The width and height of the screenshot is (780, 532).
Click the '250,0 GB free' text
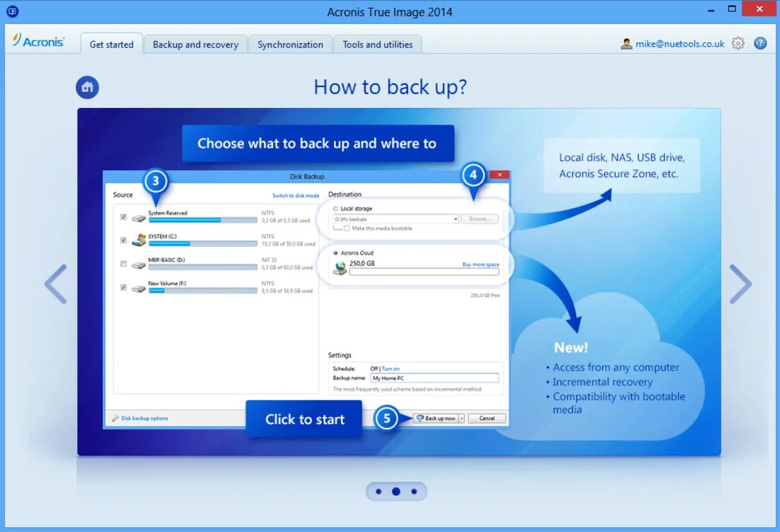click(x=485, y=296)
